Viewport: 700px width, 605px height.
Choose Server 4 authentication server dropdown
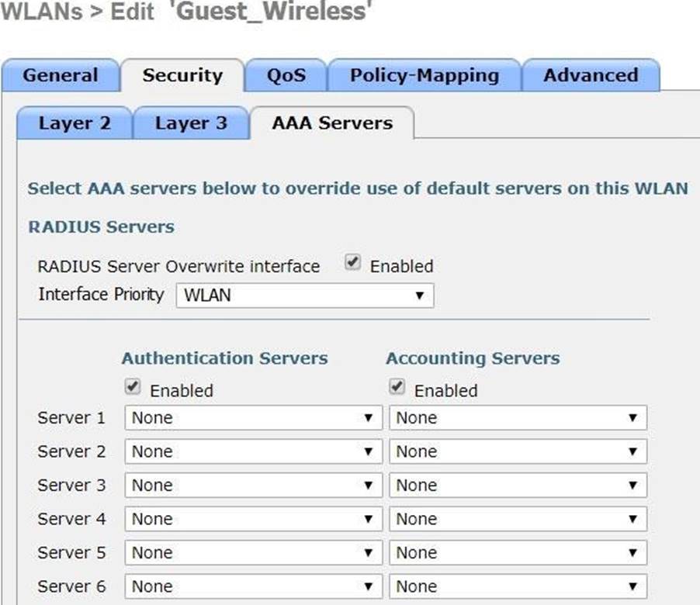click(x=253, y=519)
